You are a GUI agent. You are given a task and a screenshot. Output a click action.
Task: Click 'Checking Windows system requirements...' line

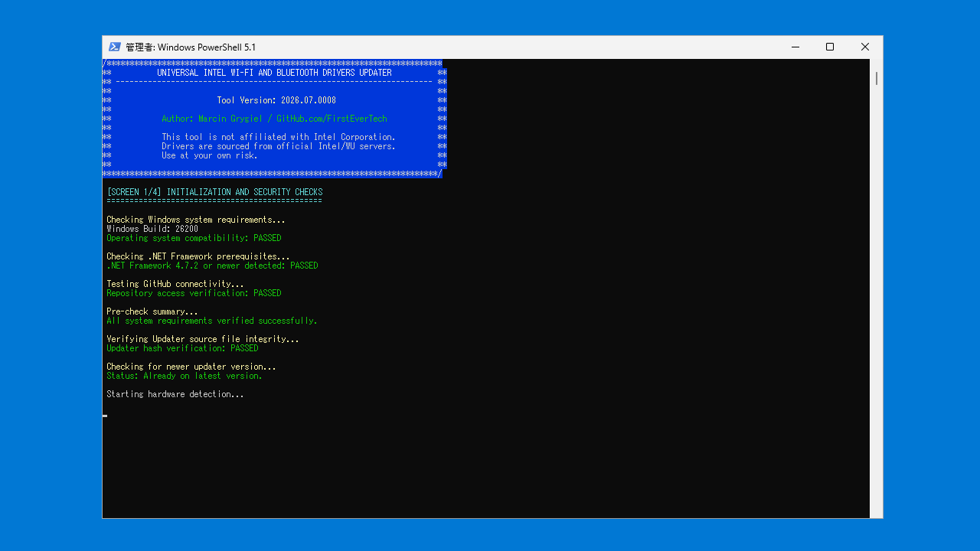(x=196, y=220)
